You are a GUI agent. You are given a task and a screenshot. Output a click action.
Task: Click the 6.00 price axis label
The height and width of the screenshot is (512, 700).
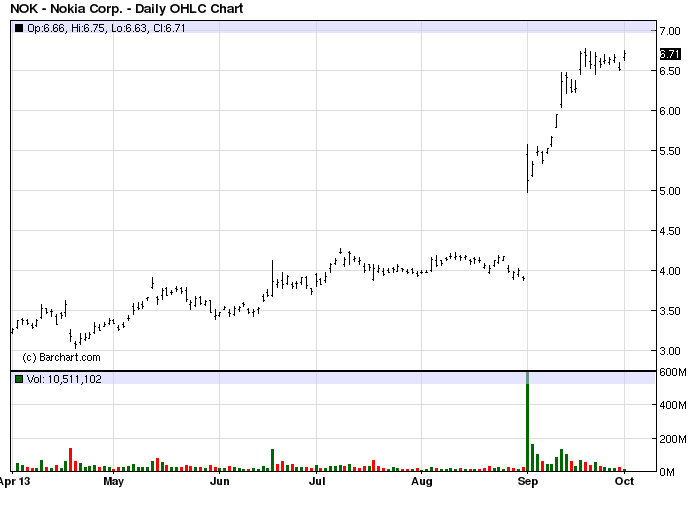670,111
